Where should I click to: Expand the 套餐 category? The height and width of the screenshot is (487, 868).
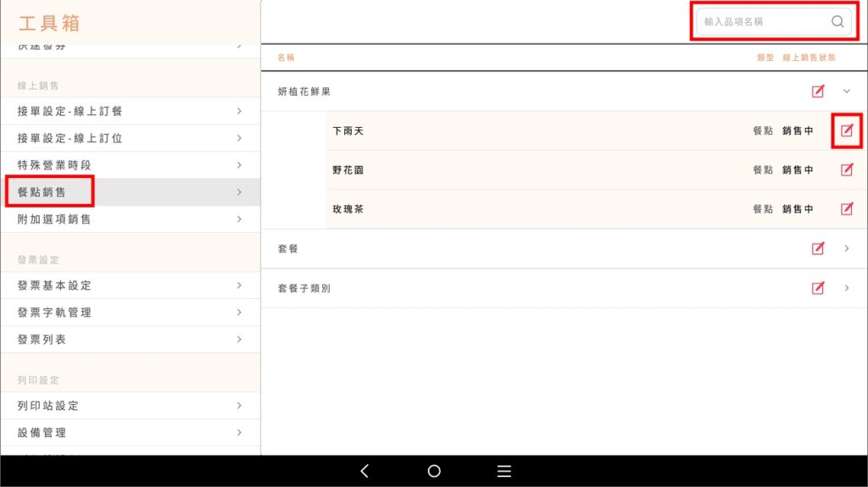click(x=846, y=249)
